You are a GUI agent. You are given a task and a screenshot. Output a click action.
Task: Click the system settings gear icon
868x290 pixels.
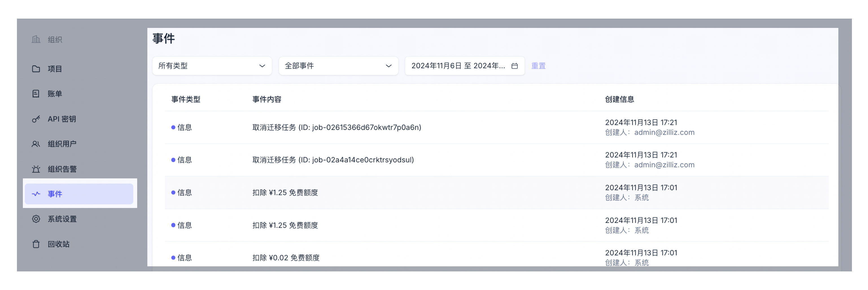(36, 219)
